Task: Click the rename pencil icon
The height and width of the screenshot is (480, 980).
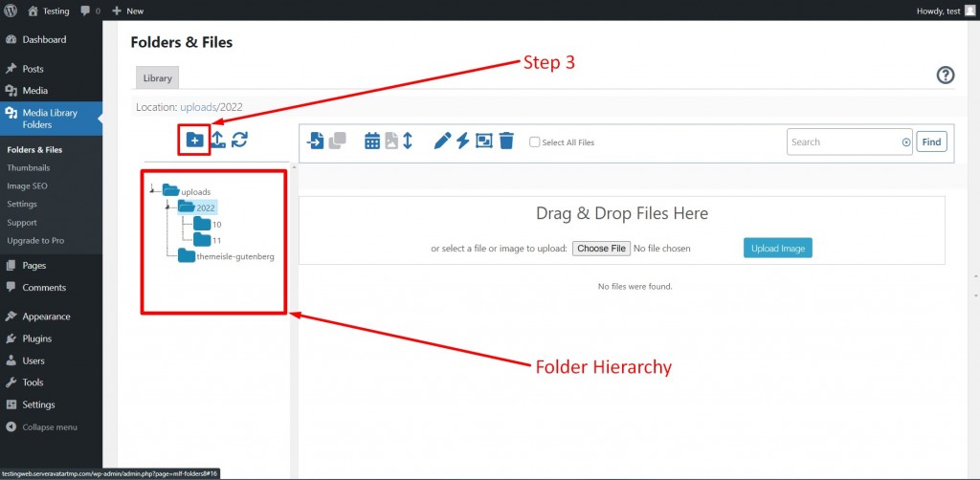Action: click(442, 142)
